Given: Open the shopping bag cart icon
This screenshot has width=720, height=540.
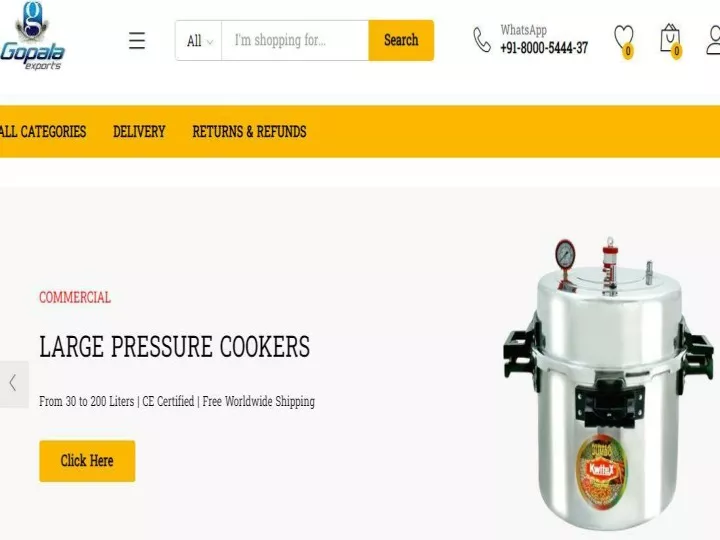Looking at the screenshot, I should [x=670, y=38].
